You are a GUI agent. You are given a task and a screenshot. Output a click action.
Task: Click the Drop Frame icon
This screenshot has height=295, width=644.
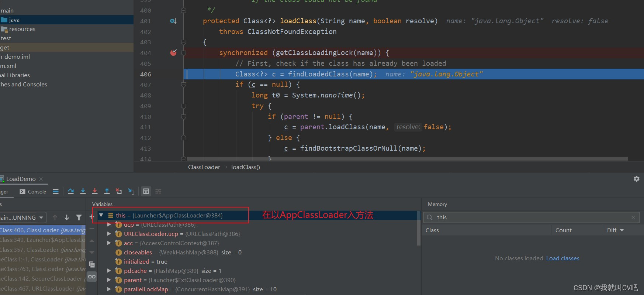point(119,191)
